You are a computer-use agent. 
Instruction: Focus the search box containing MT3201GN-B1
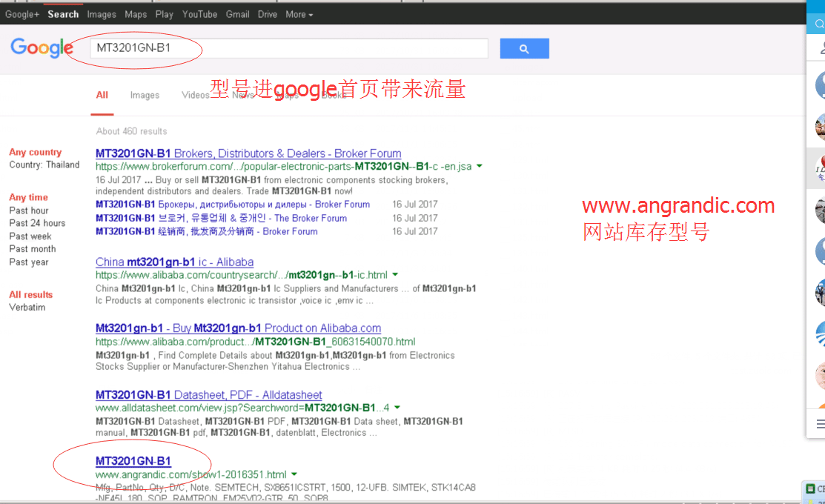(289, 48)
